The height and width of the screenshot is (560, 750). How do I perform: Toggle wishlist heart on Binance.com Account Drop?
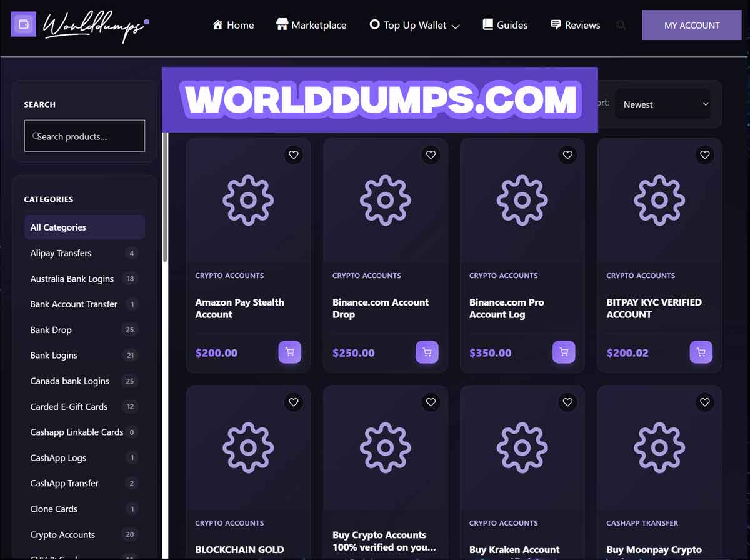431,155
